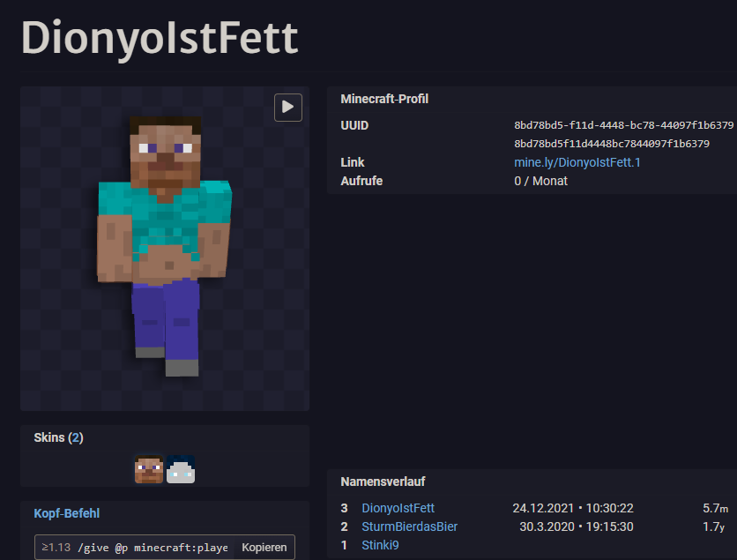
Task: Open Stinki9 in name history
Action: 380,545
